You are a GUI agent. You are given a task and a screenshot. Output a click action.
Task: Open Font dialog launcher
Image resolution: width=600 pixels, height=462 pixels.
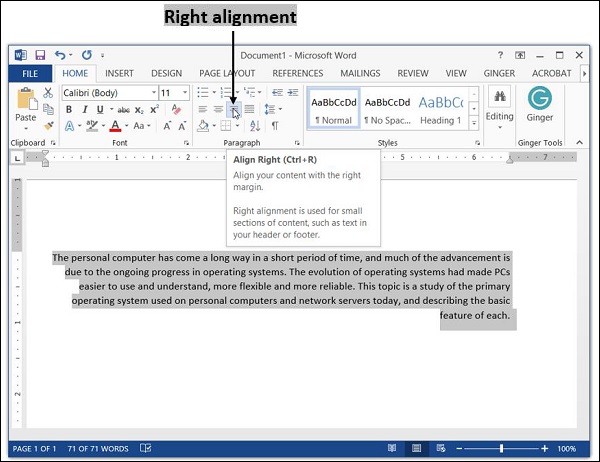pyautogui.click(x=186, y=143)
